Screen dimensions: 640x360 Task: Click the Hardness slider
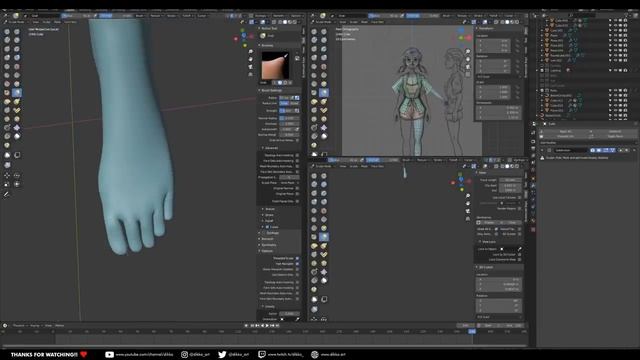pyautogui.click(x=289, y=124)
